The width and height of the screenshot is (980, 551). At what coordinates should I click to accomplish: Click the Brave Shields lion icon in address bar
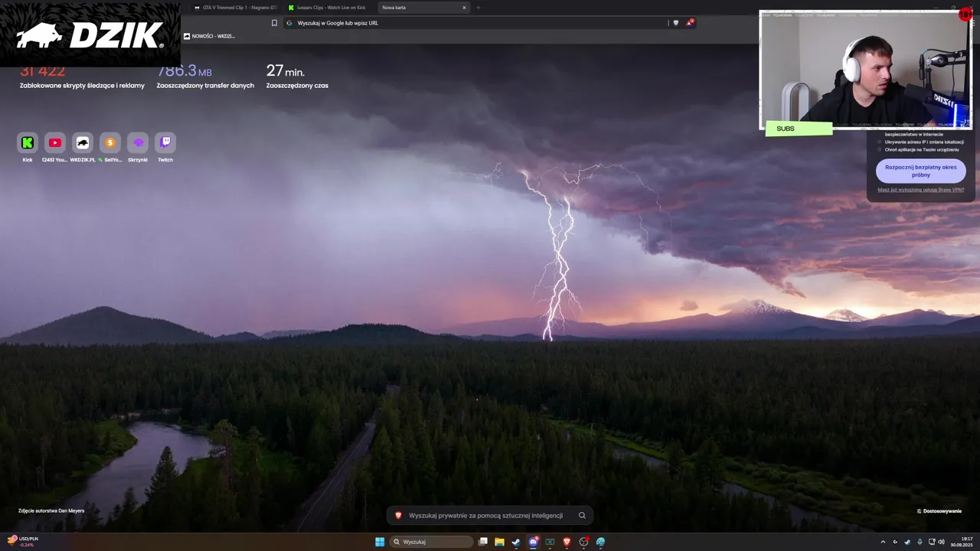pyautogui.click(x=675, y=23)
